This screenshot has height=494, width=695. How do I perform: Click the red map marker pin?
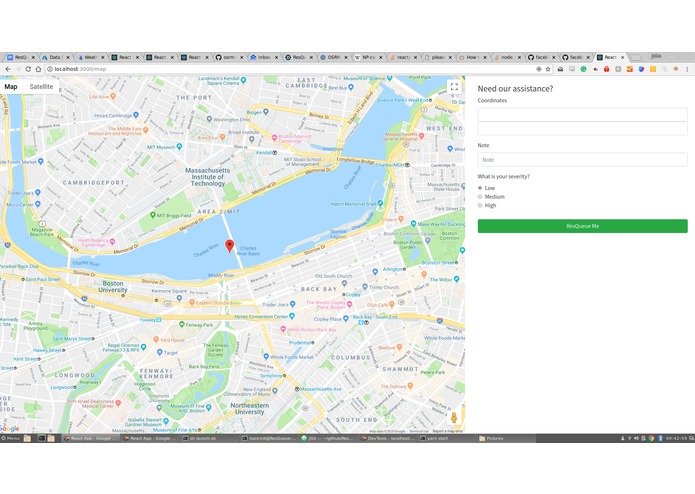(230, 246)
